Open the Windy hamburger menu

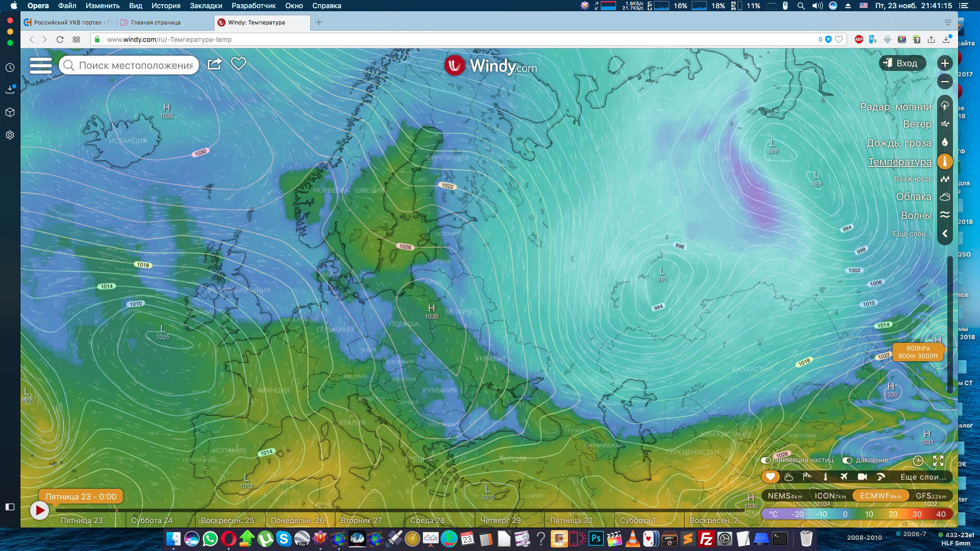(41, 65)
